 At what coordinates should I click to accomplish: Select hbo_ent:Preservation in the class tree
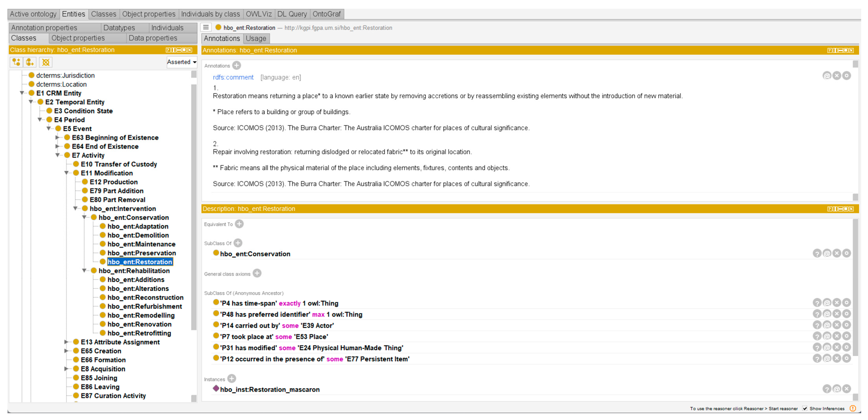142,253
